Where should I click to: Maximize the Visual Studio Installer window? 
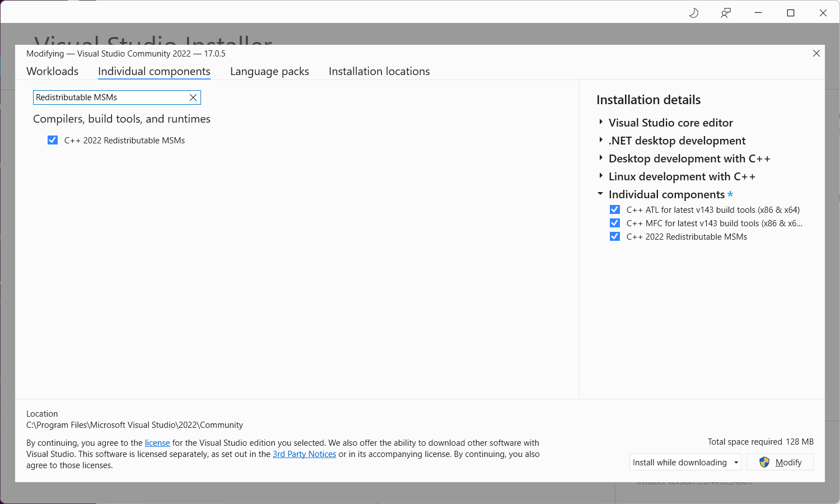point(791,13)
